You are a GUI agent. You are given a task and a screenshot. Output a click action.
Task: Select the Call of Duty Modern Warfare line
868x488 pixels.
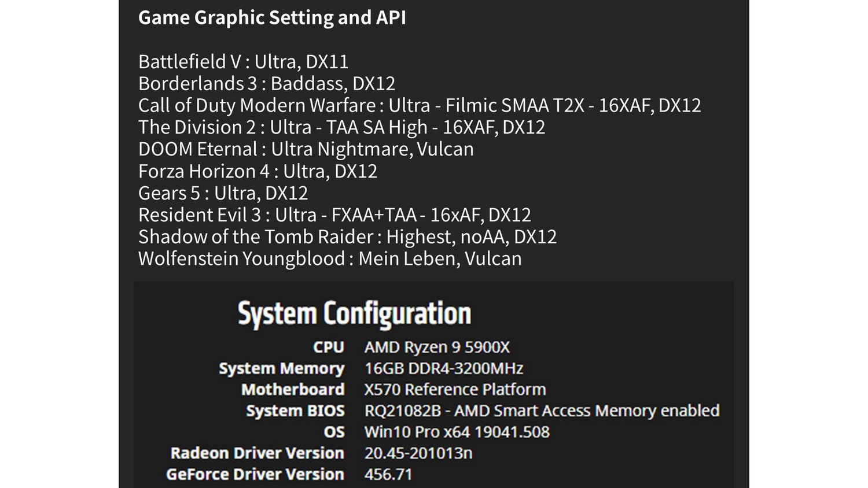[420, 106]
